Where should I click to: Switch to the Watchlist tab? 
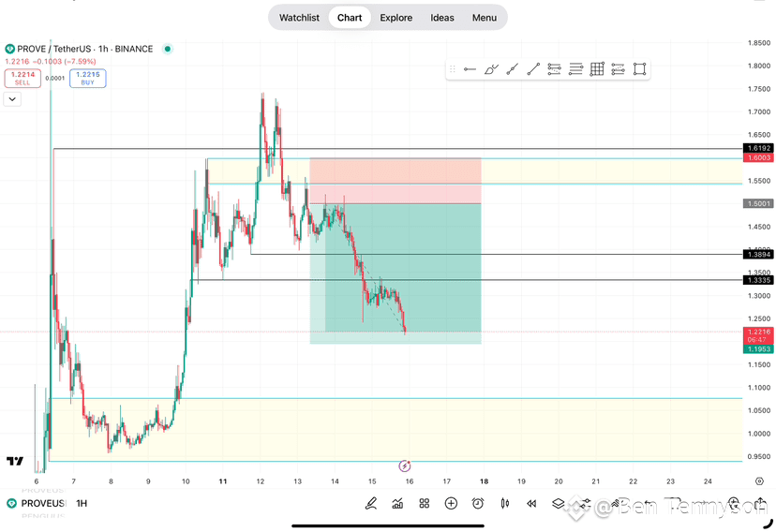click(x=299, y=17)
